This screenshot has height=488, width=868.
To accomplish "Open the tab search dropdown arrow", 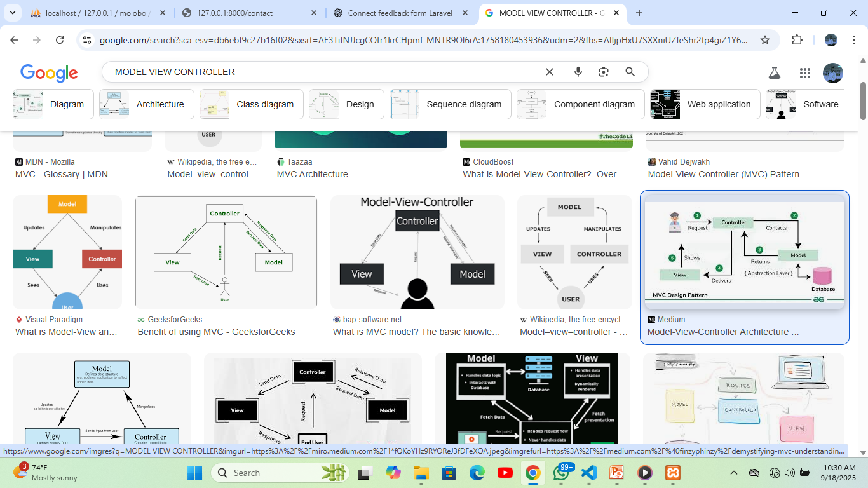I will click(x=13, y=13).
